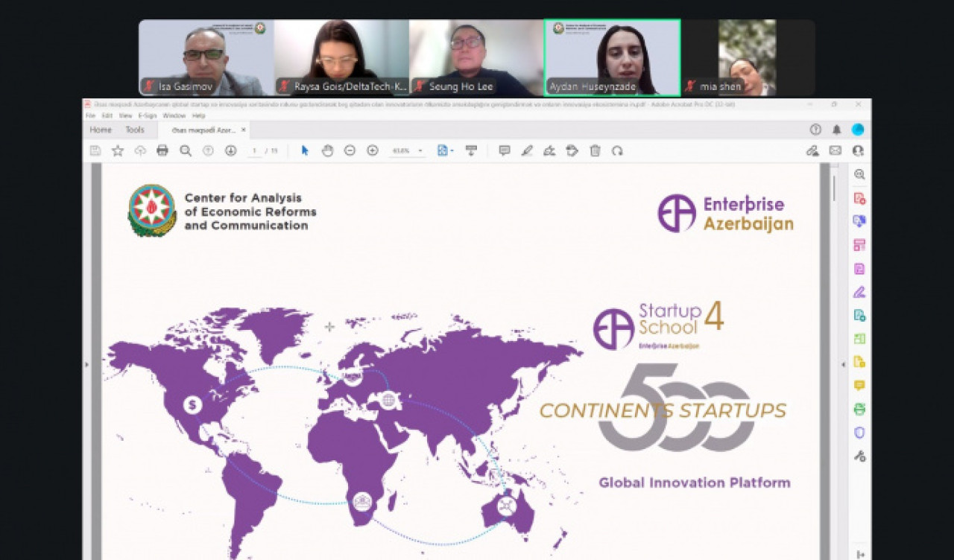Image resolution: width=954 pixels, height=560 pixels.
Task: Open the blue Combine Files tool icon
Action: [859, 221]
